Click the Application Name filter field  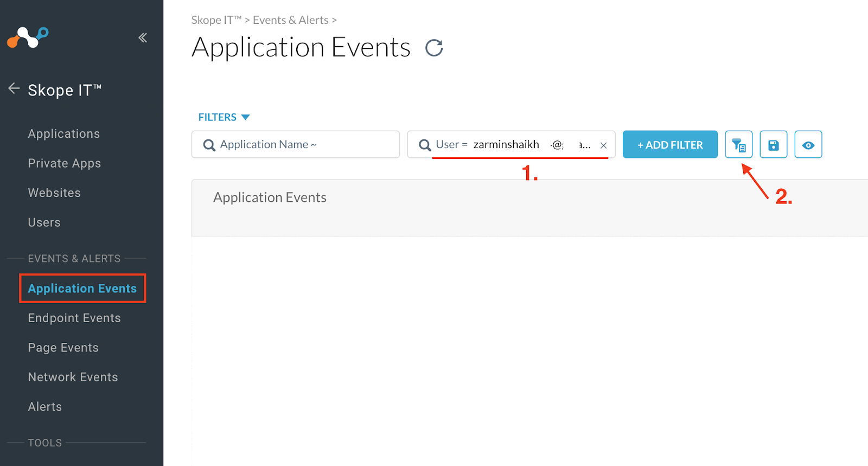[296, 144]
